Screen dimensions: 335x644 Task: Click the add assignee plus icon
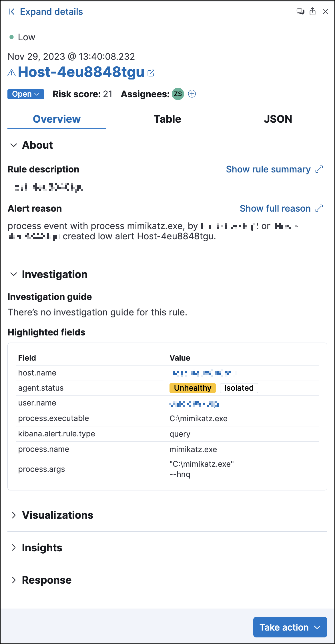192,94
